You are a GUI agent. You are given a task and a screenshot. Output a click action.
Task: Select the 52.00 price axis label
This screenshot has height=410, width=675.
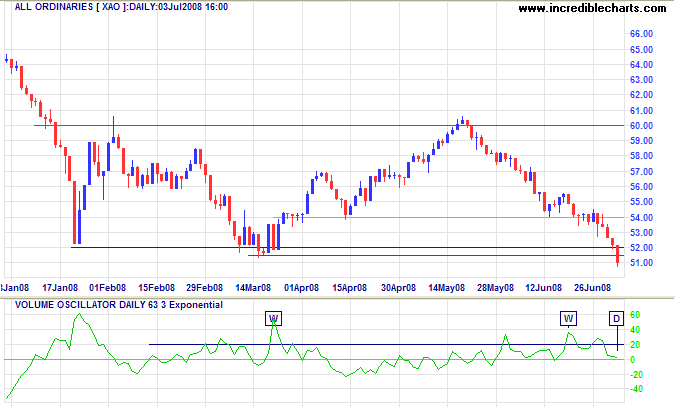(x=641, y=248)
